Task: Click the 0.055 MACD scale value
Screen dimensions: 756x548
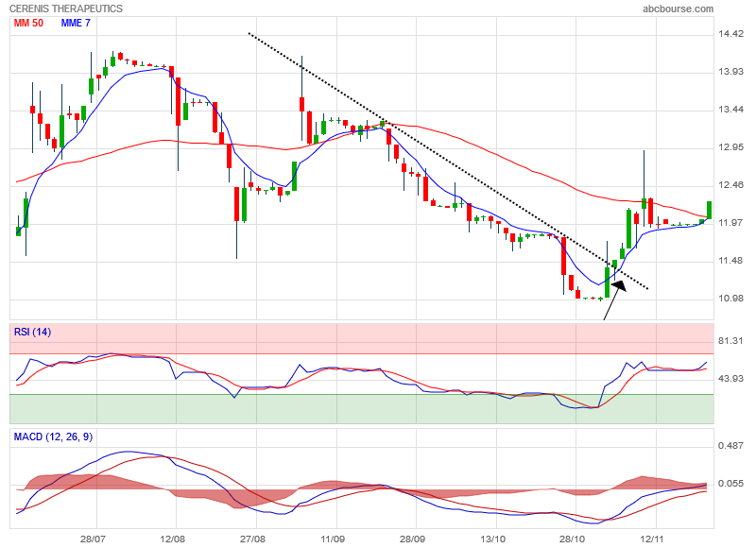Action: point(730,484)
